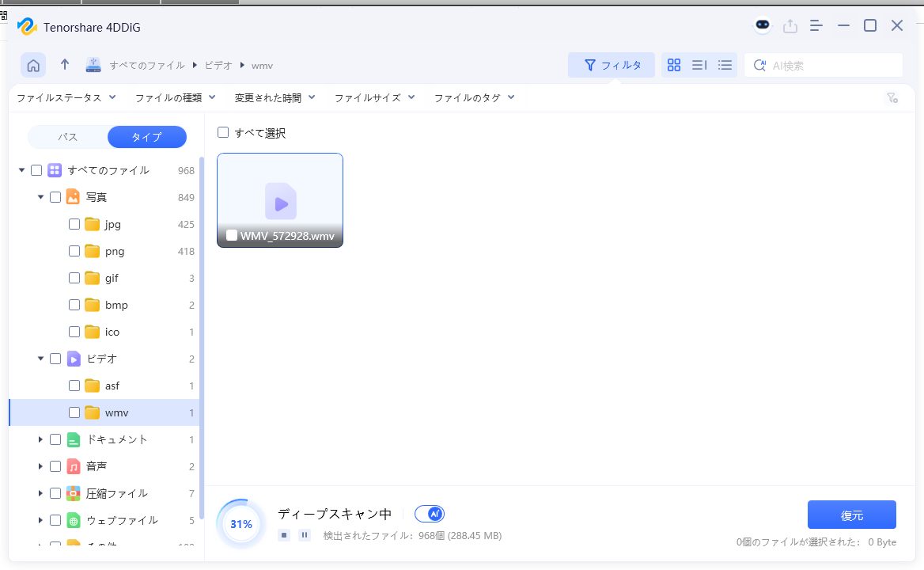
Task: Switch to thumbnail grid view
Action: (x=673, y=65)
